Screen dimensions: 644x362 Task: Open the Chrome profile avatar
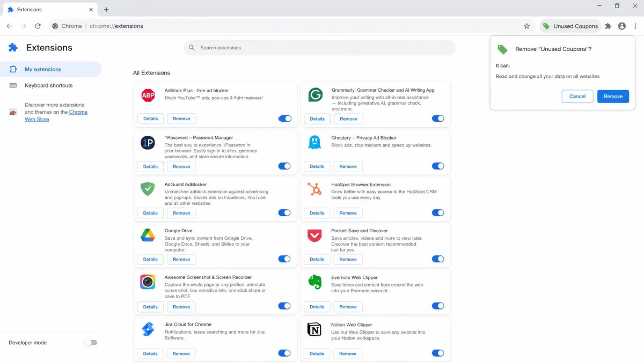pos(622,26)
